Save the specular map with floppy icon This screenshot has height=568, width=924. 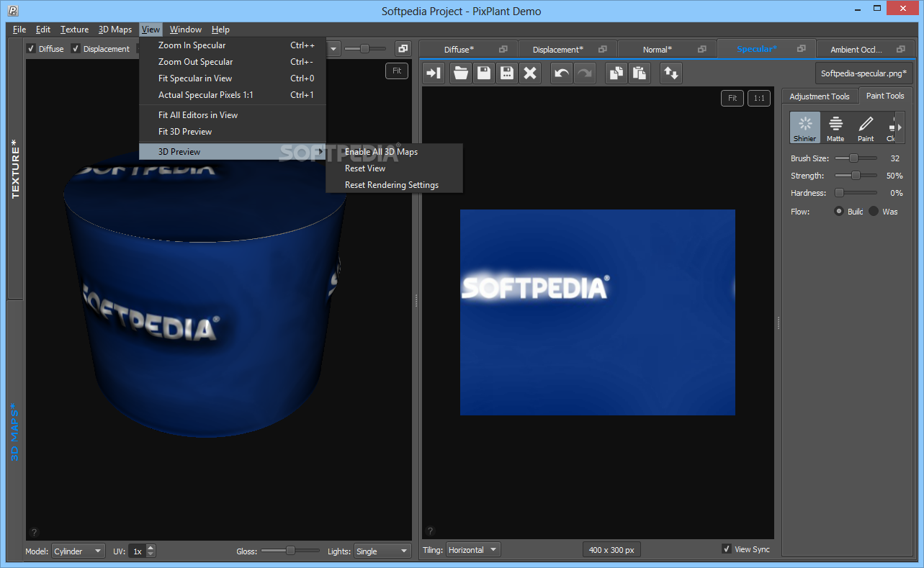point(484,73)
